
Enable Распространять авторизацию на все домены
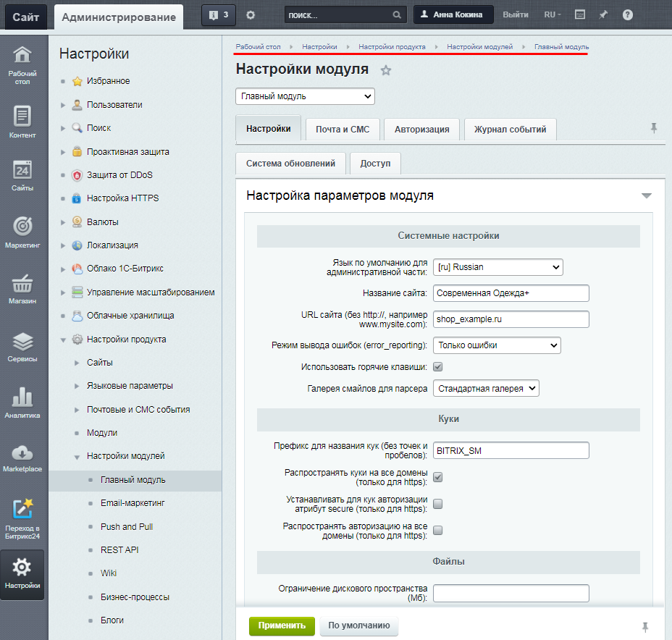[x=437, y=531]
